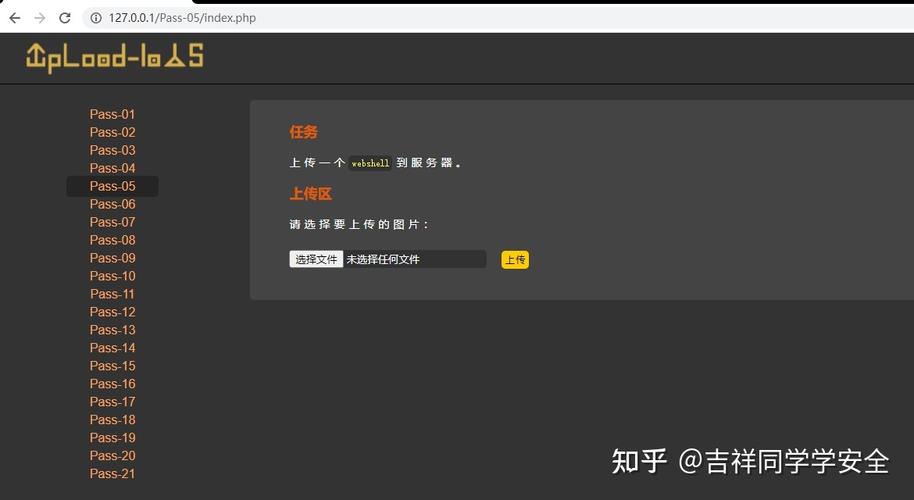This screenshot has height=500, width=914.
Task: Jump to Pass-19 challenge
Action: (x=113, y=438)
